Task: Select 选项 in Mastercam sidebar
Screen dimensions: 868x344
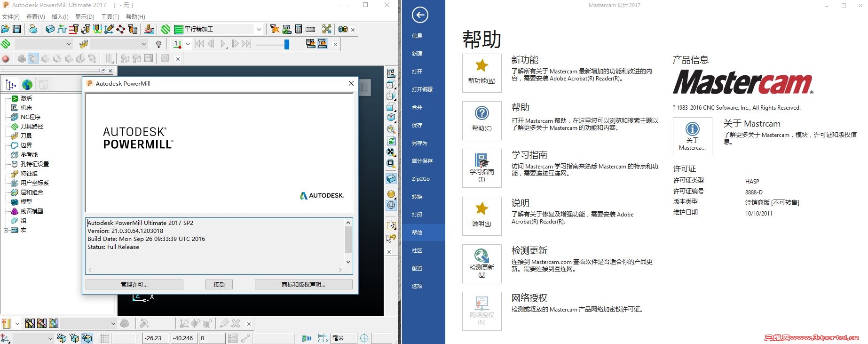Action: click(x=417, y=286)
